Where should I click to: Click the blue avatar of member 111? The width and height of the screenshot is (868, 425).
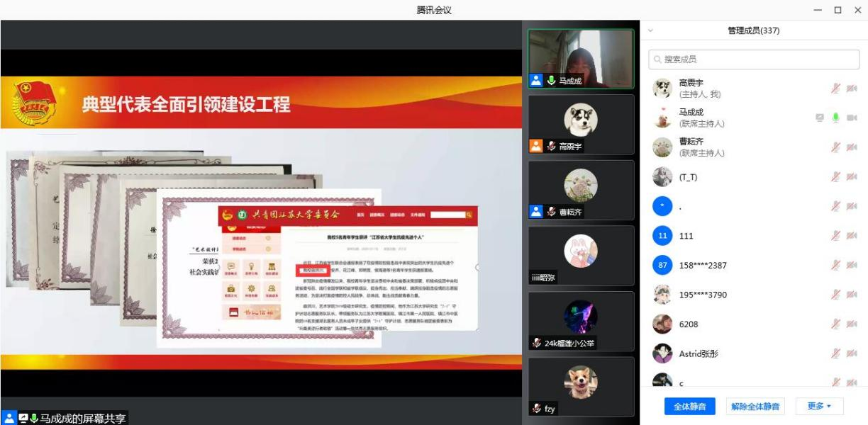662,236
